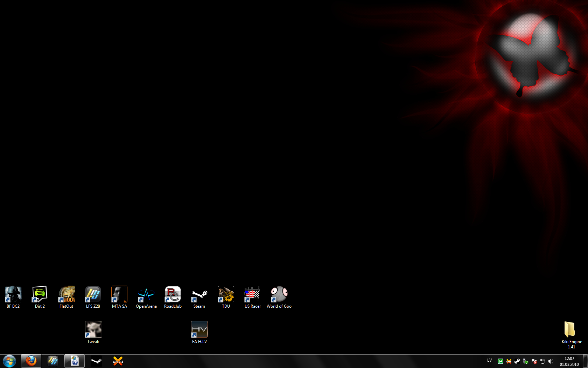Select the FlatOut game shortcut
Viewport: 588px width, 368px height.
(x=66, y=297)
